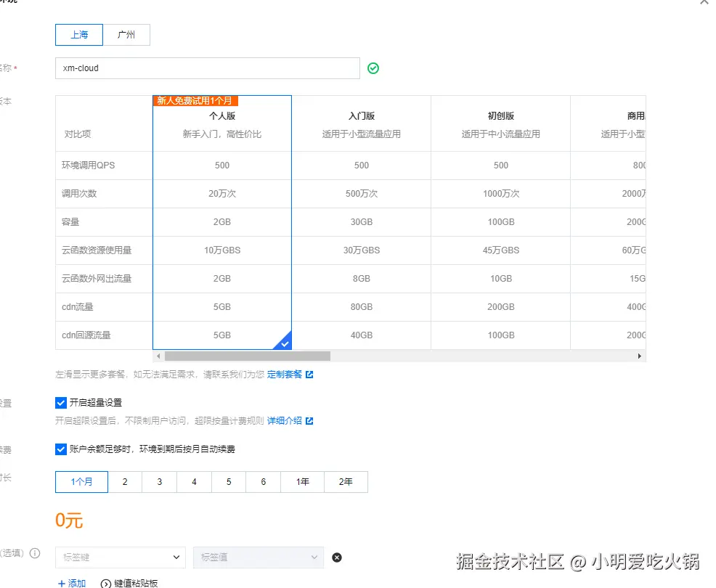Click the 0元 price text

click(69, 520)
